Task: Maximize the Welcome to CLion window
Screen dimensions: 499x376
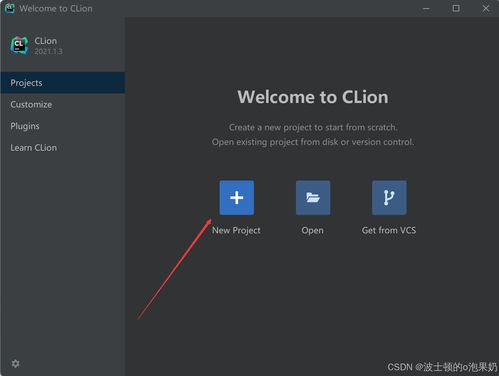Action: pos(456,9)
